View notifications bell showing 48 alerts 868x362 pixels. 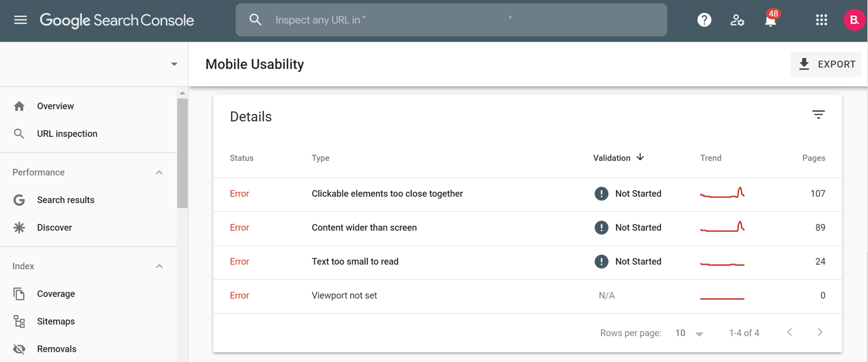[770, 20]
